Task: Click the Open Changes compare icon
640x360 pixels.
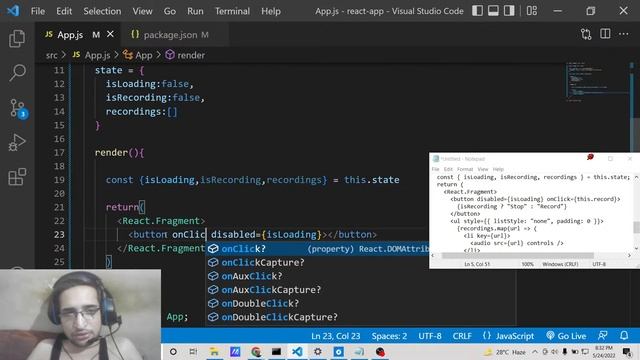Action: (586, 34)
